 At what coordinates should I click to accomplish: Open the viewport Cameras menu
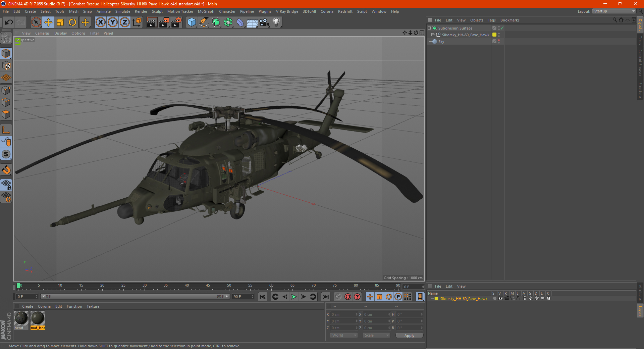pyautogui.click(x=42, y=33)
